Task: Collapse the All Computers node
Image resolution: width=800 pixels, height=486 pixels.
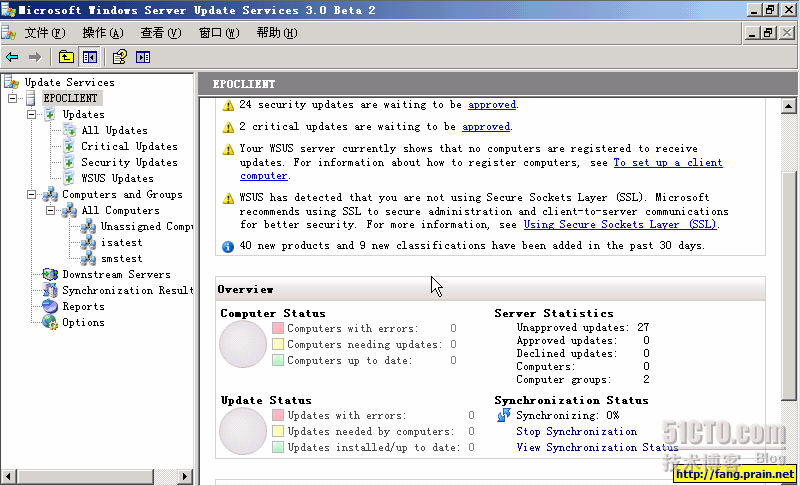Action: click(x=51, y=210)
